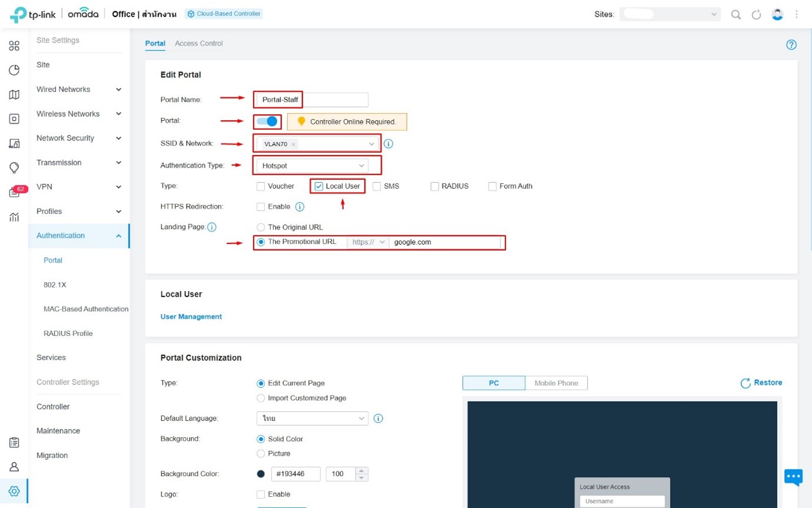Open the Settings gear icon in rail
The image size is (812, 508).
[14, 491]
